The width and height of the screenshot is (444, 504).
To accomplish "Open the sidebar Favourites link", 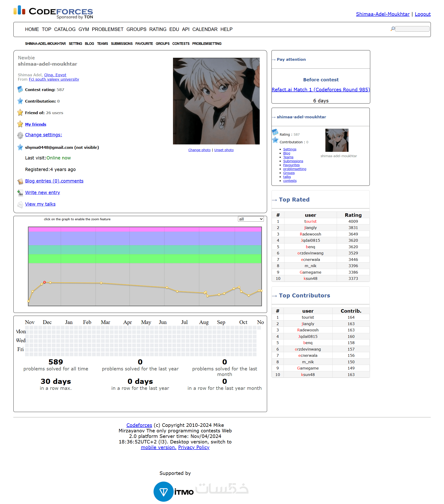I will [x=291, y=165].
